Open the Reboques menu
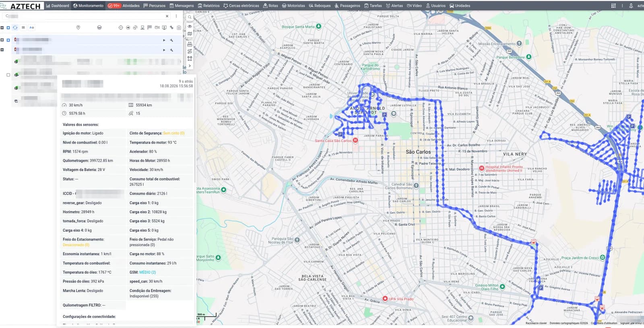 pyautogui.click(x=320, y=6)
